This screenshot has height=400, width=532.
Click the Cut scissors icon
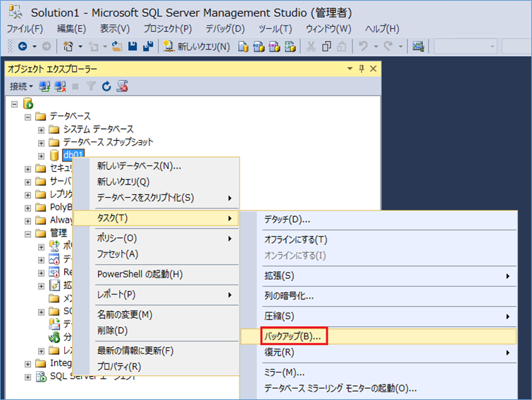tap(311, 46)
